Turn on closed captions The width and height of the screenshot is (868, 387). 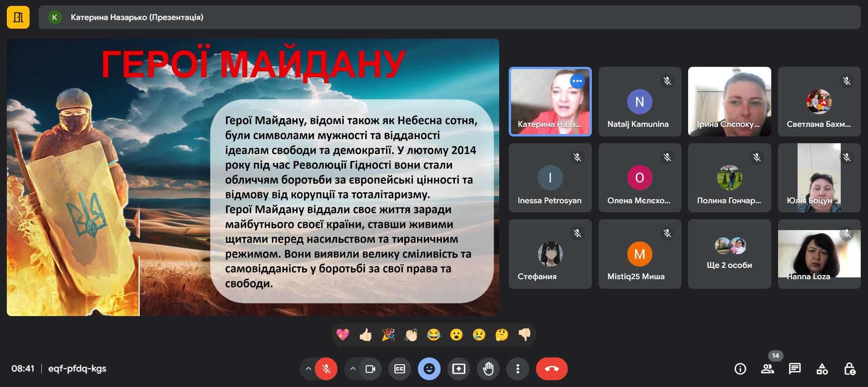coord(400,369)
